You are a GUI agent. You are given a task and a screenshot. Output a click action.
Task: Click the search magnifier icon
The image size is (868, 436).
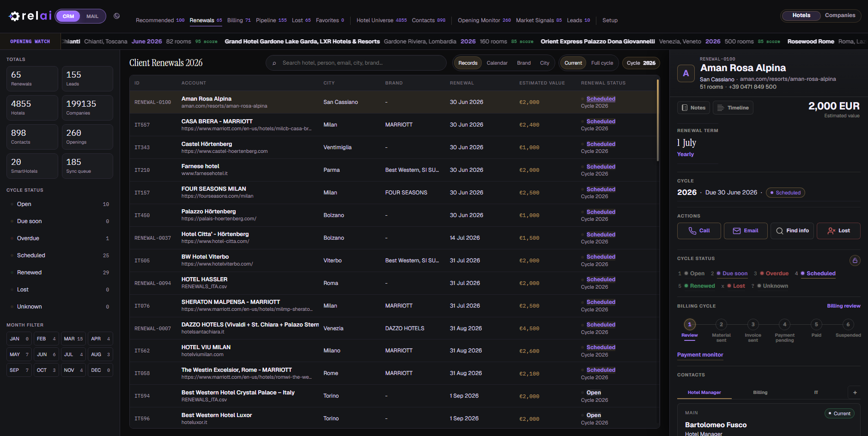pyautogui.click(x=274, y=63)
